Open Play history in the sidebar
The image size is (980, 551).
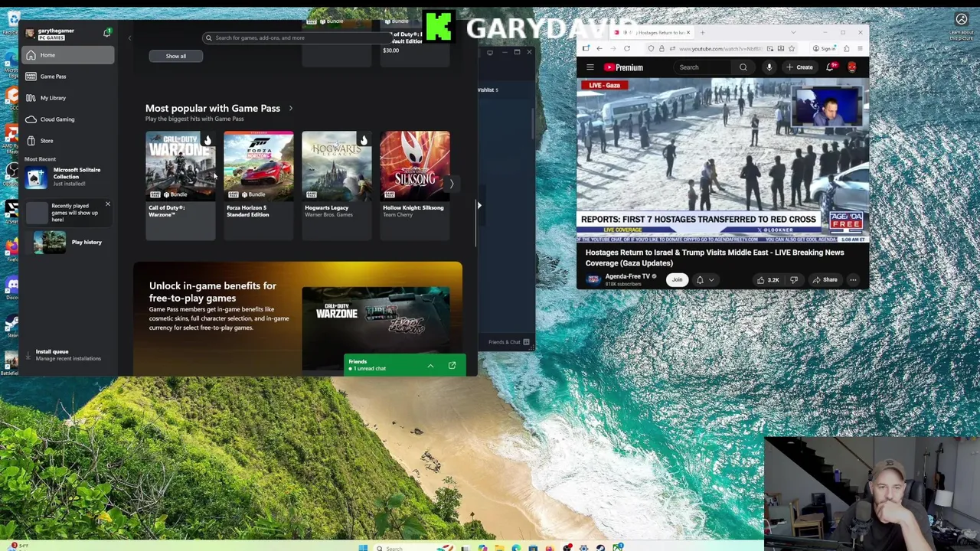pos(67,243)
